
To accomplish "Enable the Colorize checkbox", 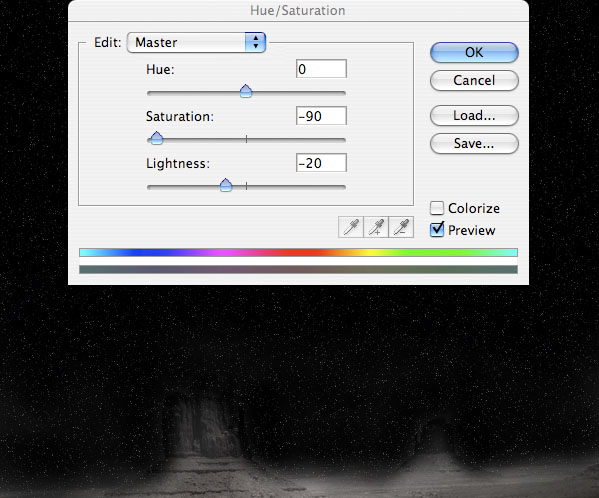I will coord(437,208).
